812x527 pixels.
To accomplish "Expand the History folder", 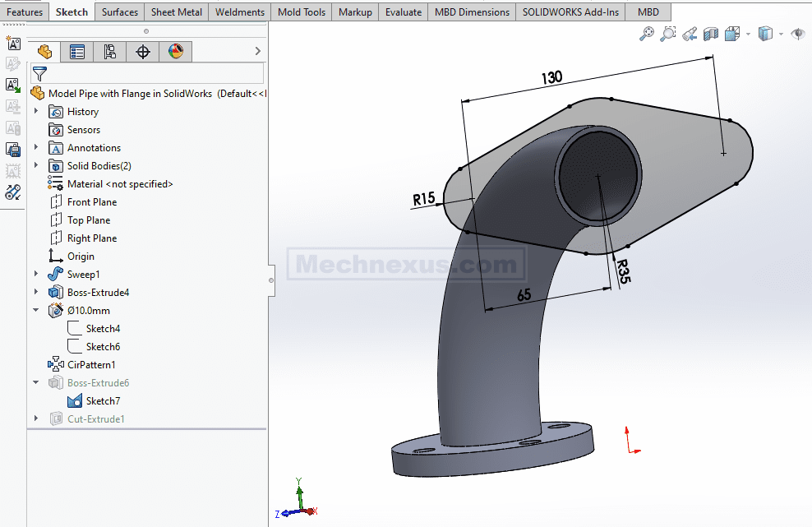I will (x=36, y=112).
